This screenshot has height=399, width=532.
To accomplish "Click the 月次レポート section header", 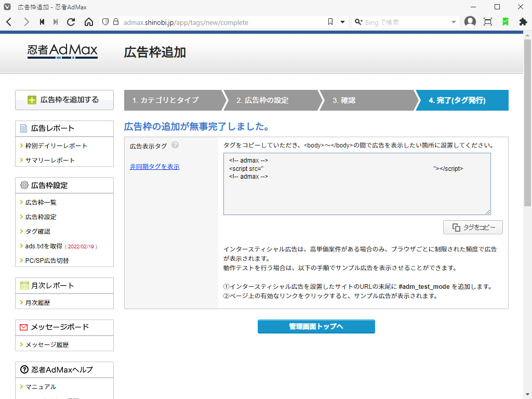I will click(x=64, y=286).
